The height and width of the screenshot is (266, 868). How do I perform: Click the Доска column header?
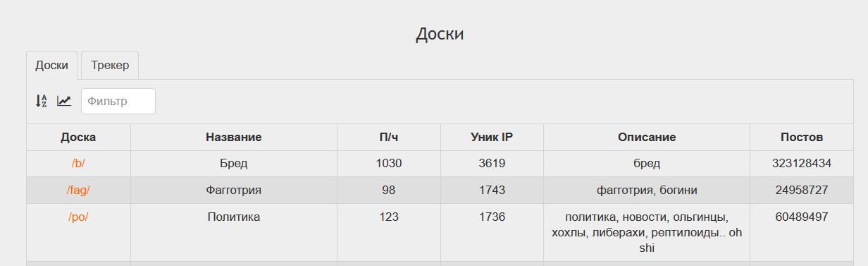tap(78, 137)
